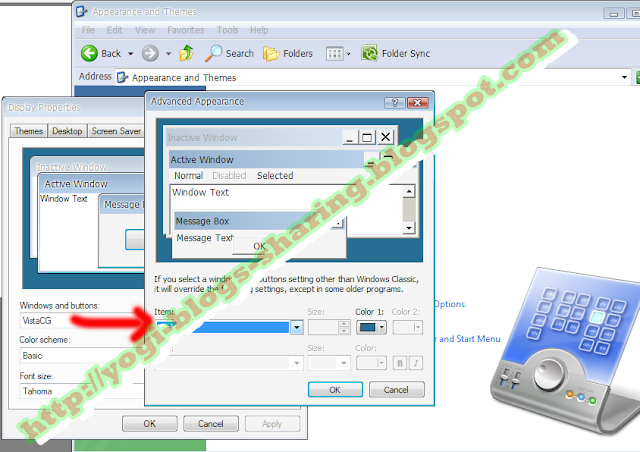Click OK in Display Properties dialog
Image resolution: width=640 pixels, height=452 pixels.
tap(149, 423)
